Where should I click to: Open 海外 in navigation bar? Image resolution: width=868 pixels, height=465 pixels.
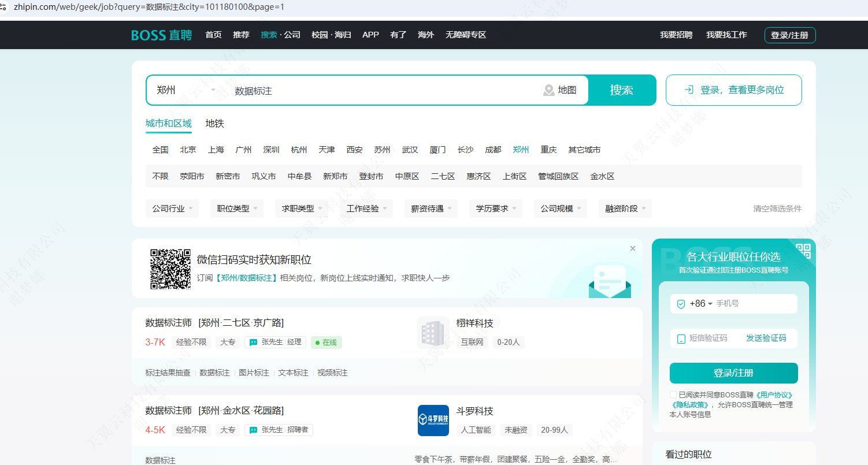click(x=426, y=35)
